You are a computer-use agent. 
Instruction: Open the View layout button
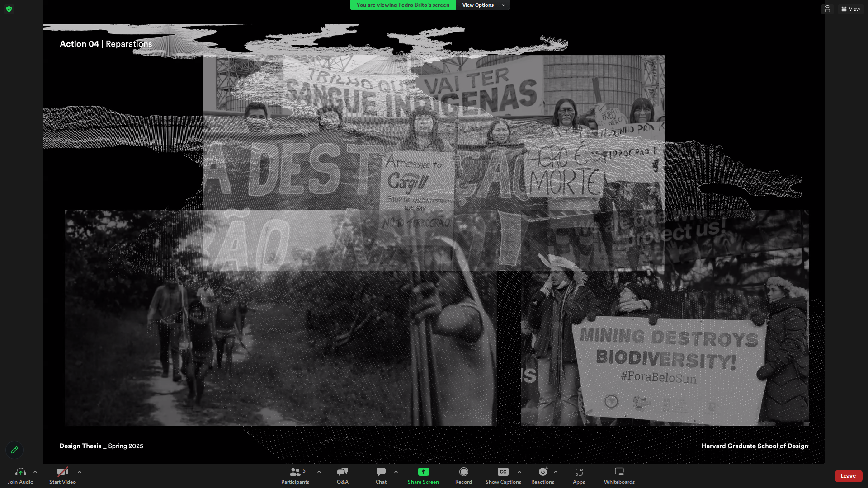tap(851, 9)
